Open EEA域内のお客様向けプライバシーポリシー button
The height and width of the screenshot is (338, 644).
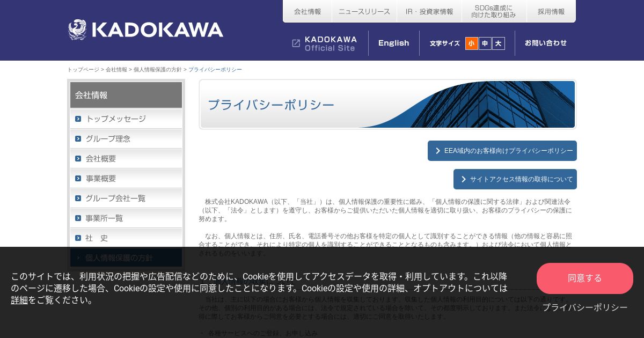click(502, 151)
